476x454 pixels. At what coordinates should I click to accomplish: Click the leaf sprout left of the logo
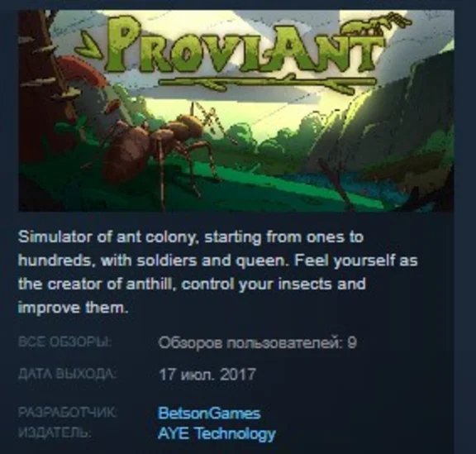coord(90,45)
